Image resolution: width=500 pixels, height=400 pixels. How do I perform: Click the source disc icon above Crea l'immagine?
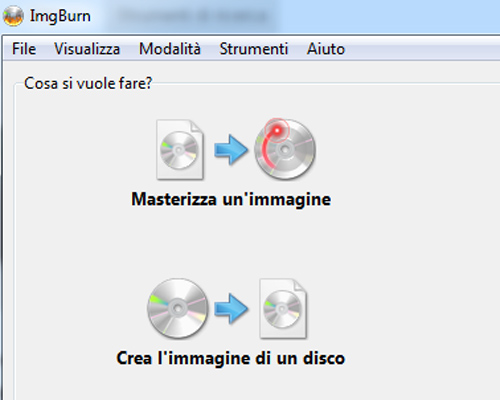coord(178,309)
